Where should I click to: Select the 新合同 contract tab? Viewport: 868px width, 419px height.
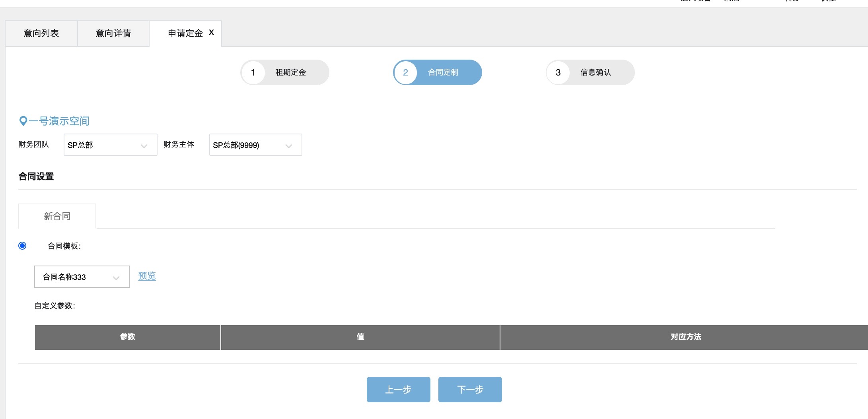tap(57, 216)
